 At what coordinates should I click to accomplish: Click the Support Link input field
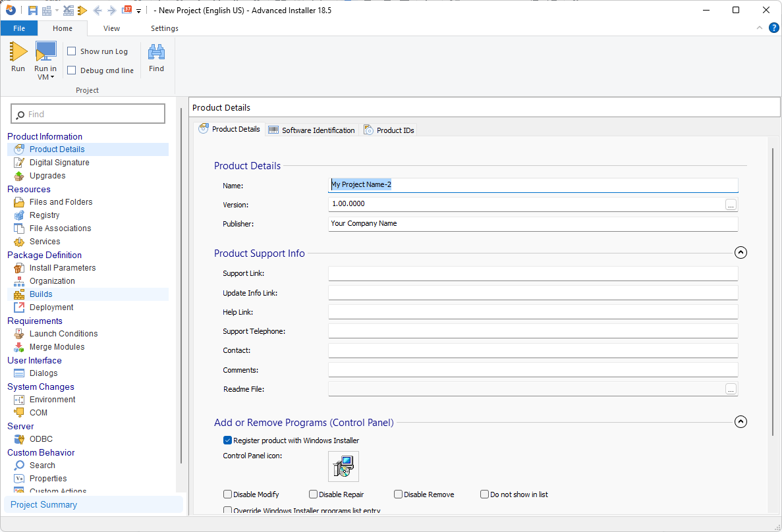click(x=533, y=273)
